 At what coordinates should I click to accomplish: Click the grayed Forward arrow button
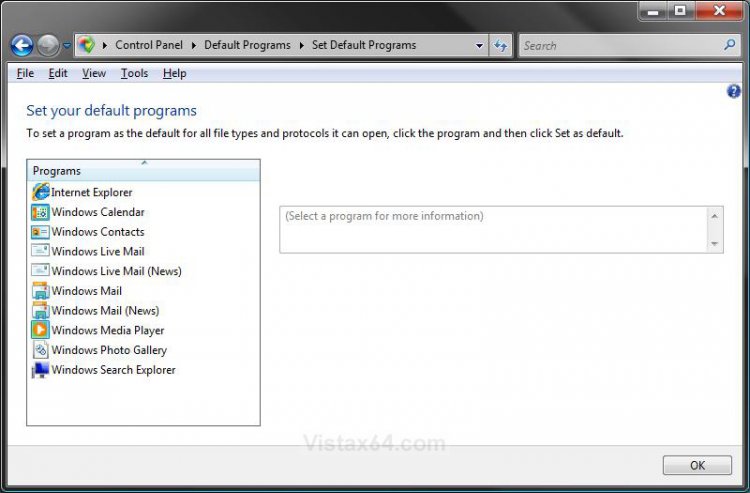[48, 46]
